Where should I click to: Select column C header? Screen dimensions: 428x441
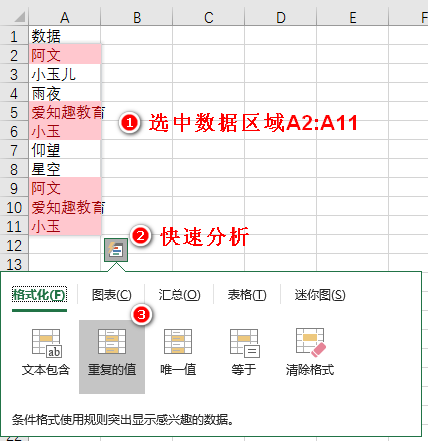click(x=209, y=17)
